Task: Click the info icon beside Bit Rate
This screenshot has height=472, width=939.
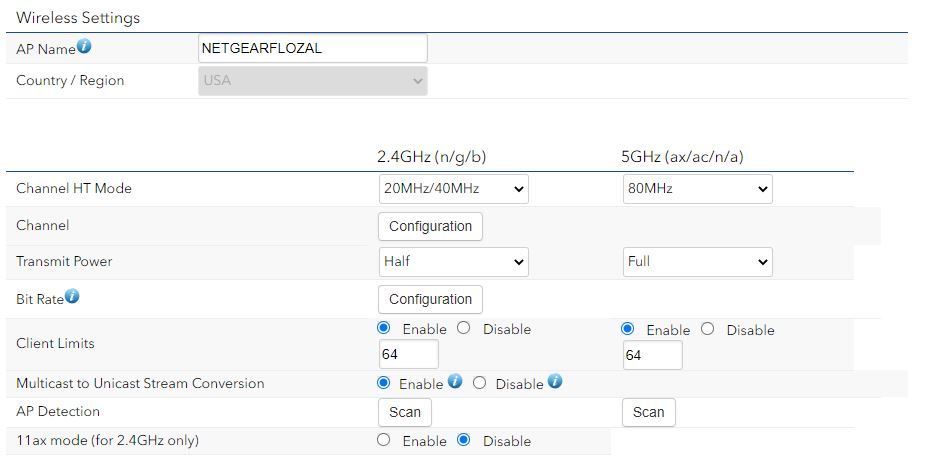Action: [72, 297]
